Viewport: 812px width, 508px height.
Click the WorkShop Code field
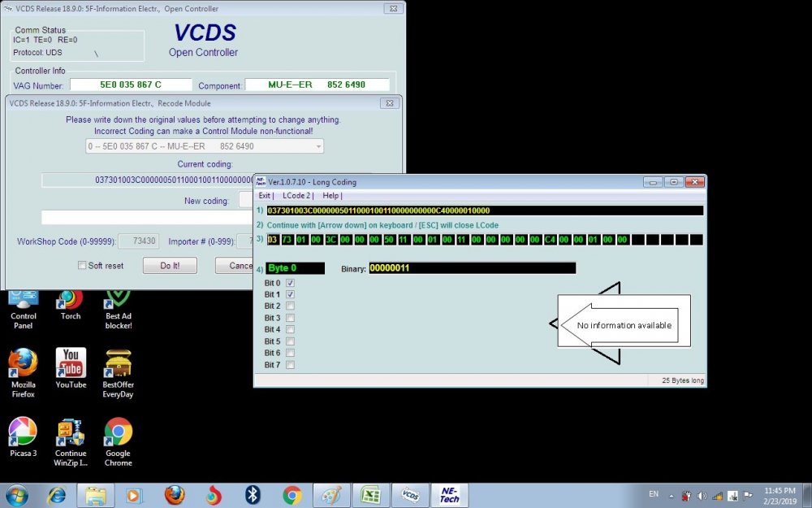click(x=138, y=241)
